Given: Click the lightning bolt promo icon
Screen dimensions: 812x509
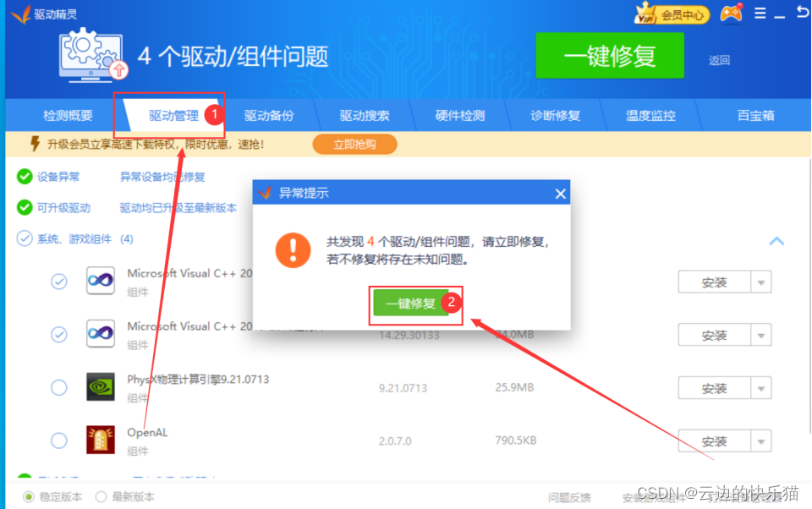Looking at the screenshot, I should 35,144.
